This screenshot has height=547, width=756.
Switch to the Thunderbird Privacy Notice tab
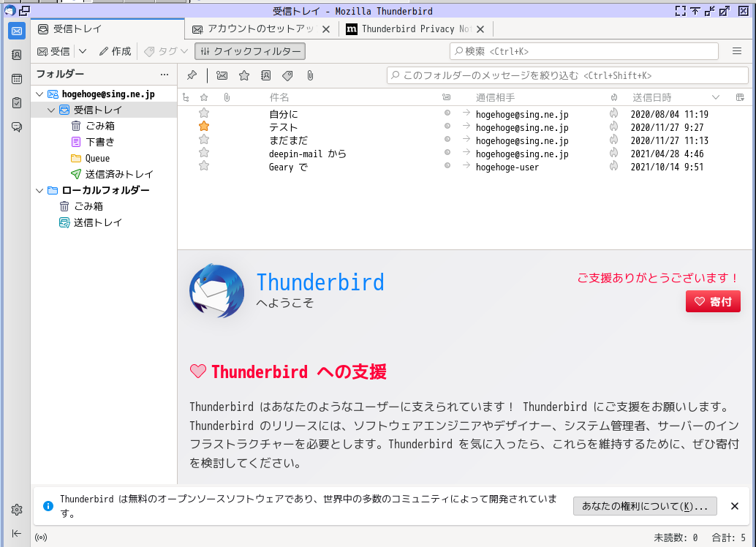(x=416, y=29)
